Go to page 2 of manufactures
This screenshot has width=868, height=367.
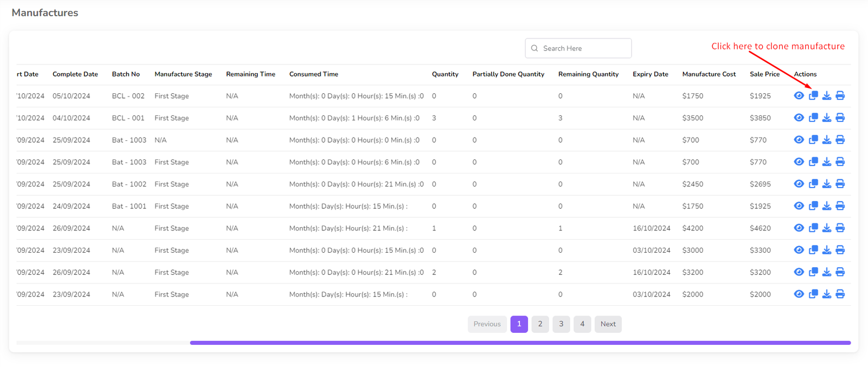pos(540,324)
